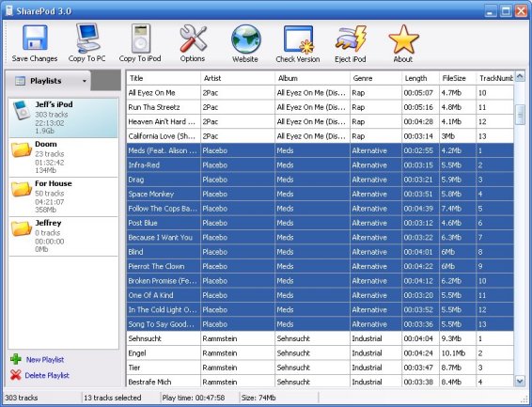Screen dimensions: 532x407
Task: Open the About star icon
Action: point(403,39)
